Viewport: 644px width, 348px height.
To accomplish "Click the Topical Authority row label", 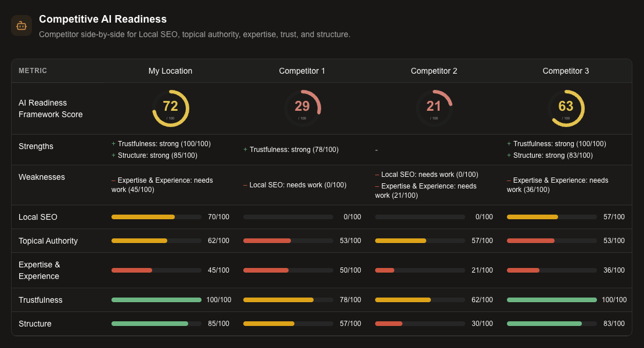I will click(48, 241).
